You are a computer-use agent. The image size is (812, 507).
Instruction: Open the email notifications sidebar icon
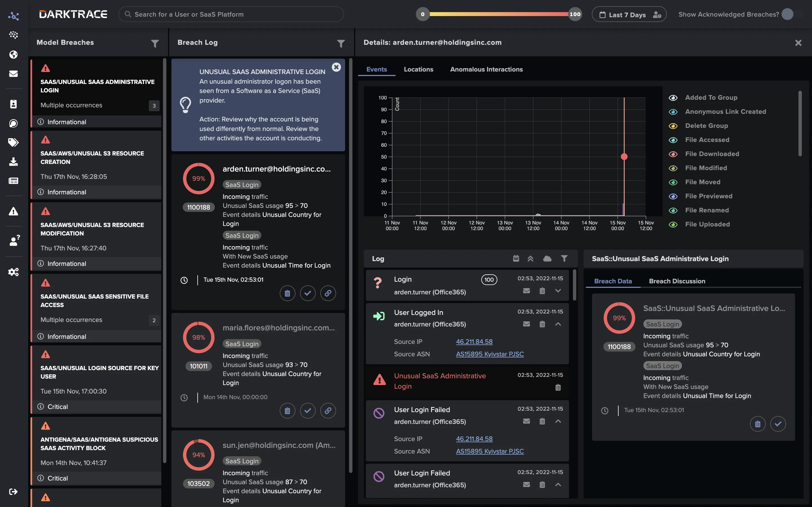point(14,74)
